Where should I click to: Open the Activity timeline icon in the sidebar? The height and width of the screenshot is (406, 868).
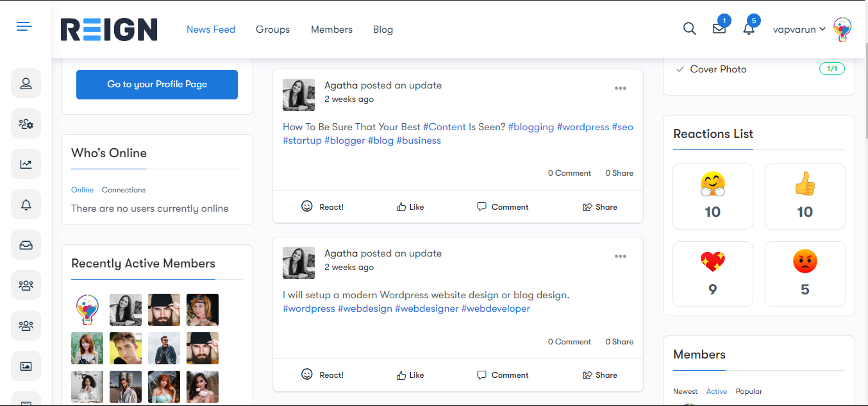point(26,164)
